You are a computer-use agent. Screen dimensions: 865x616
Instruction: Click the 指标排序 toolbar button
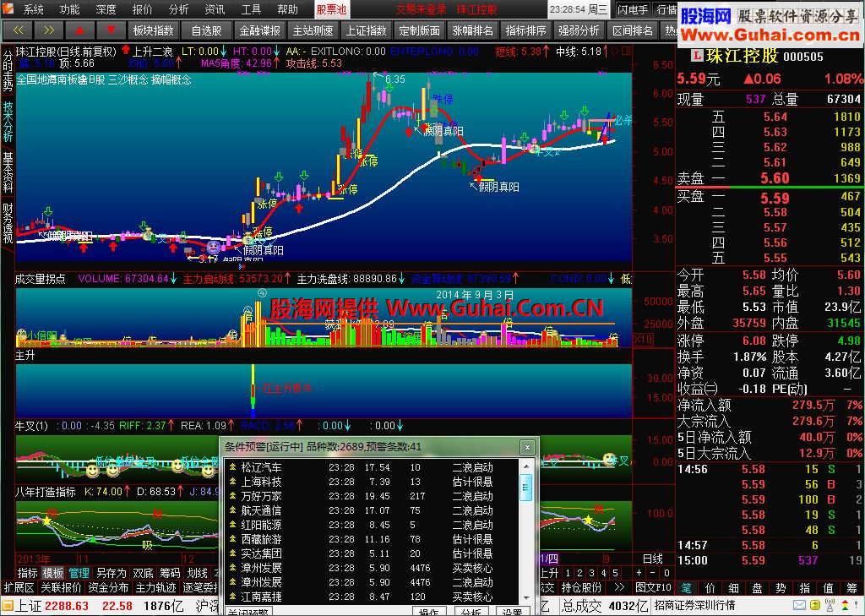(x=525, y=30)
